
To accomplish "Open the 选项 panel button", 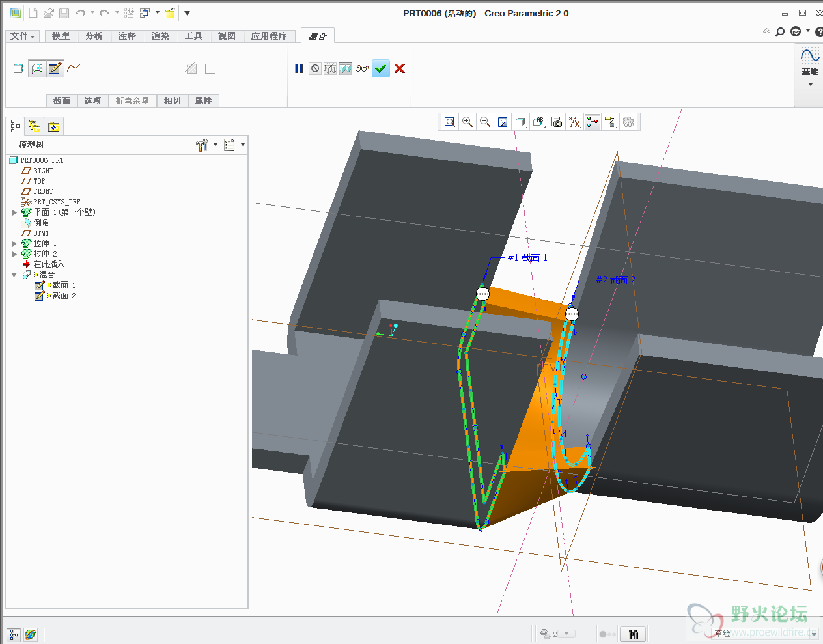I will tap(92, 101).
